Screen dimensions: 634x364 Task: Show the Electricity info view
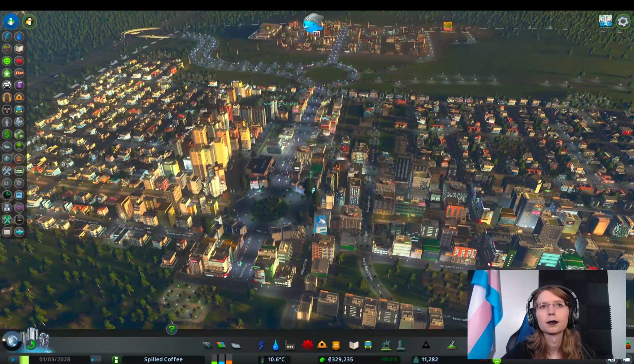(x=7, y=37)
